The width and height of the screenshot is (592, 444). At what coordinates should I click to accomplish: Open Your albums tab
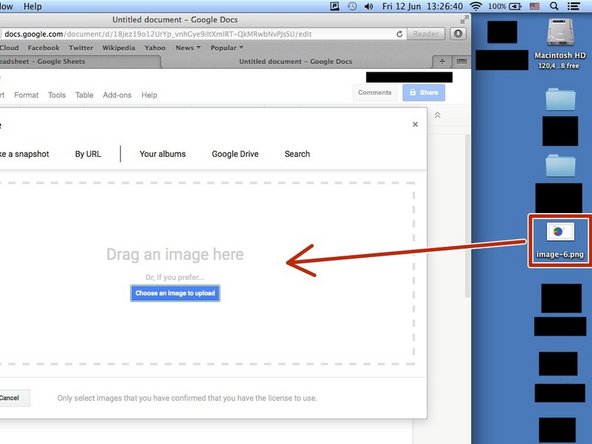pos(163,154)
